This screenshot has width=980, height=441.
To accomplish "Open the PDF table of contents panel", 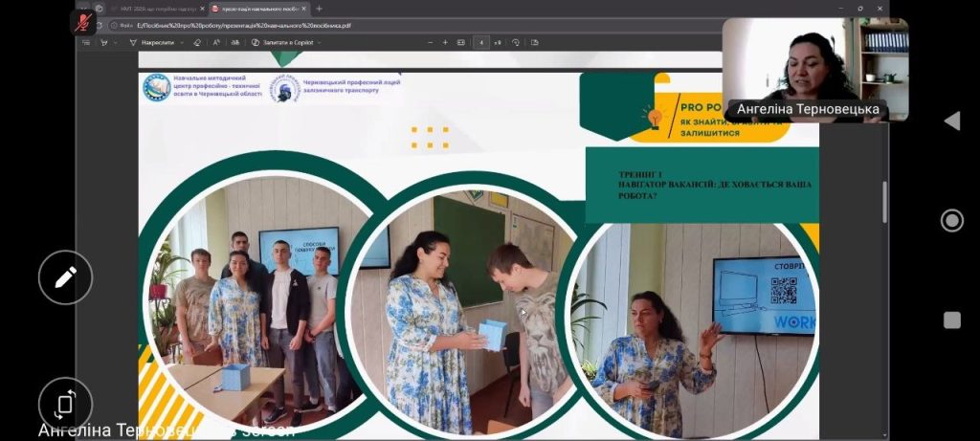I will point(86,42).
